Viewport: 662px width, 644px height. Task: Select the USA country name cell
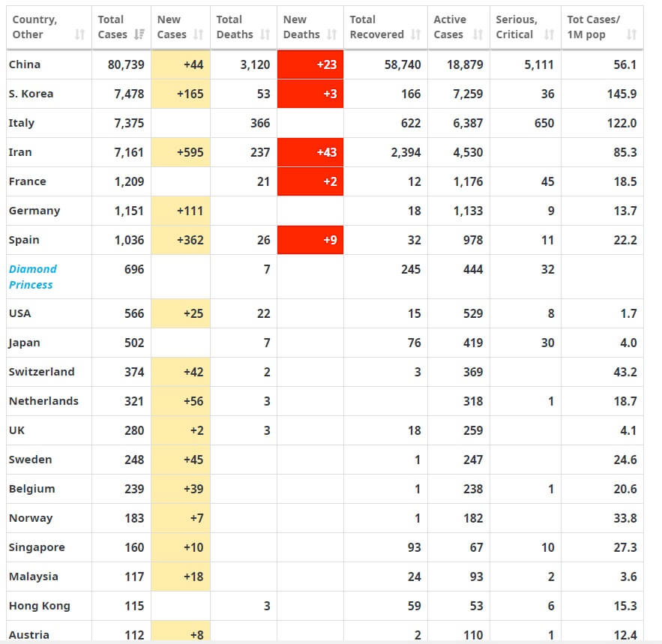(x=20, y=313)
